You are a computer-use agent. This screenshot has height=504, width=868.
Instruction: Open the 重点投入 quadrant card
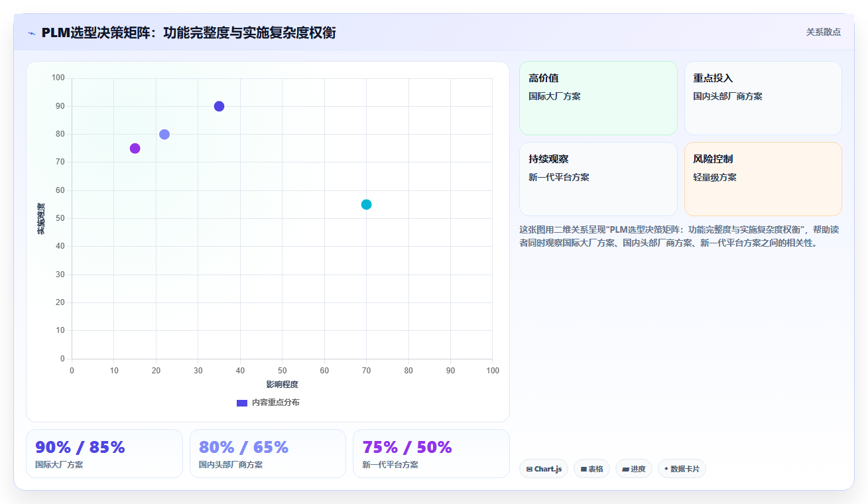pyautogui.click(x=763, y=98)
